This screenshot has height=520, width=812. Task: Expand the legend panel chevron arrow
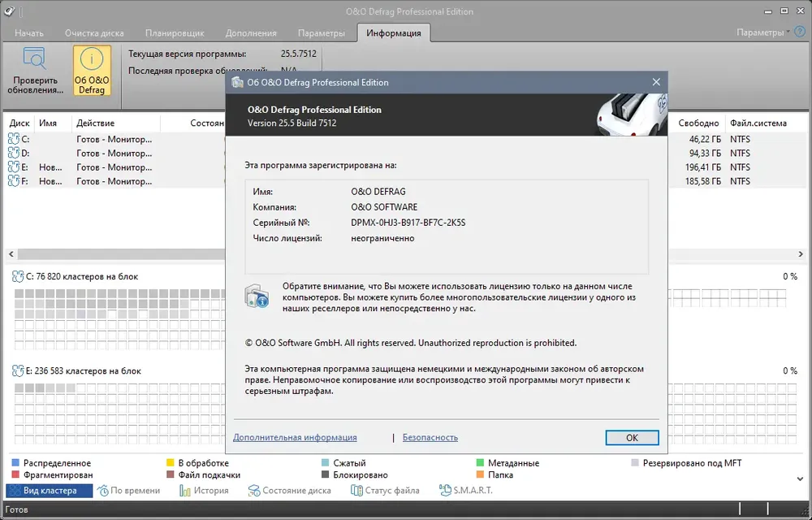(800, 479)
